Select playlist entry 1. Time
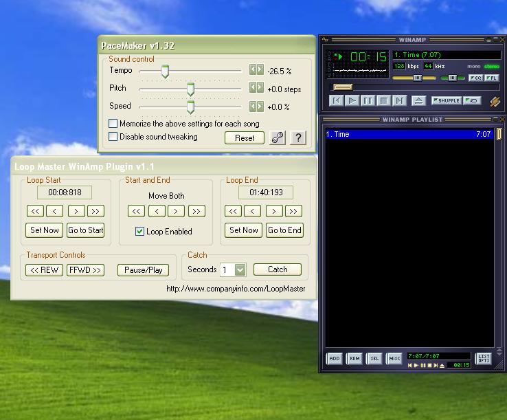Image resolution: width=507 pixels, height=420 pixels. 409,134
